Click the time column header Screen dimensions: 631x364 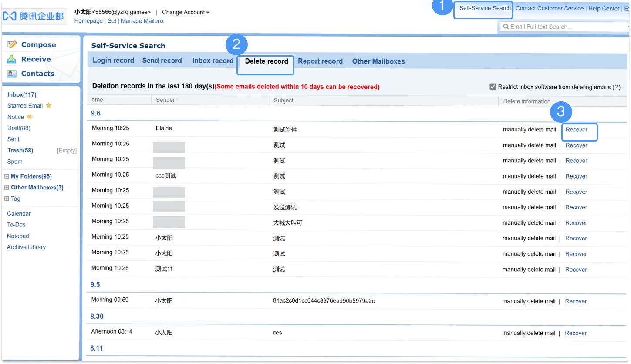(x=98, y=100)
